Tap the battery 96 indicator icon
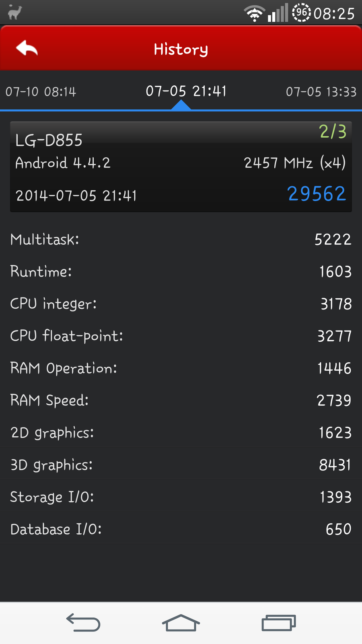 pos(301,13)
